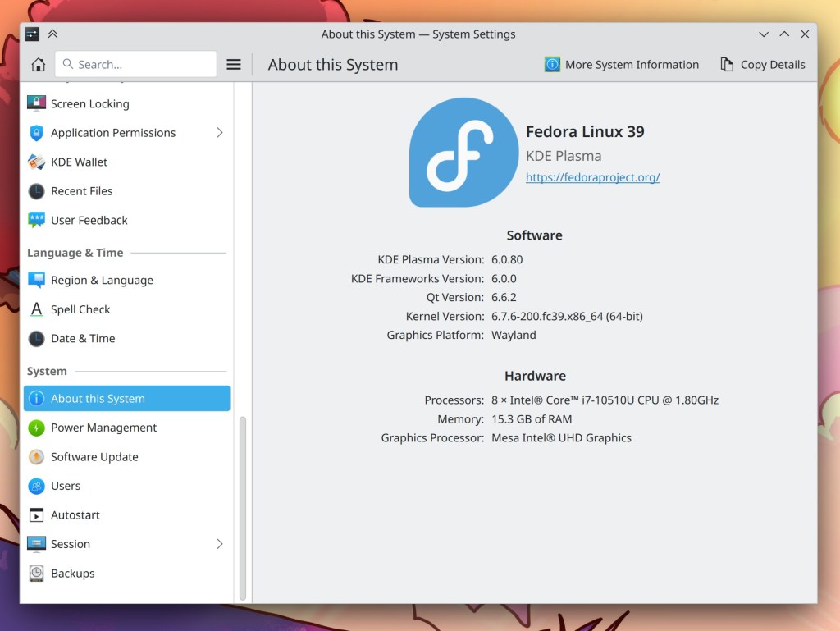The height and width of the screenshot is (631, 840).
Task: Click inside the Search field
Action: click(135, 63)
